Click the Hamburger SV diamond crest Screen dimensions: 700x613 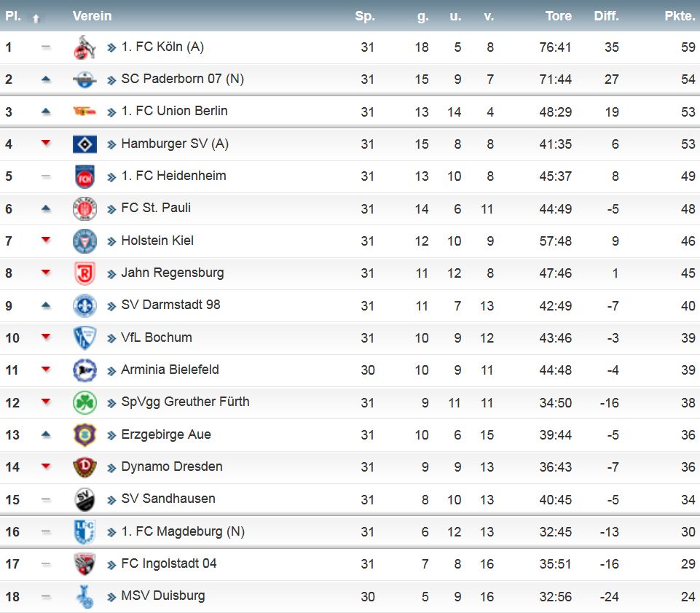coord(84,144)
